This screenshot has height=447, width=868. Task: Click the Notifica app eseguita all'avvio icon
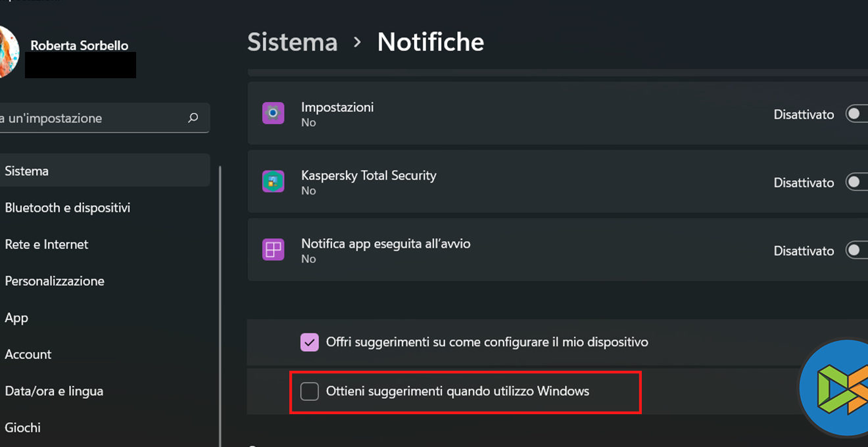tap(273, 250)
